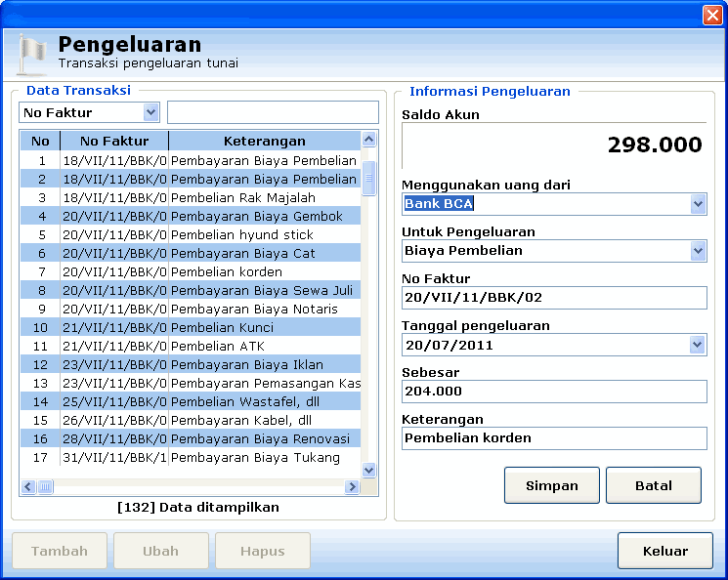Click the date value 20/07/2011
Screen dimensions: 728x580
[x=449, y=345]
